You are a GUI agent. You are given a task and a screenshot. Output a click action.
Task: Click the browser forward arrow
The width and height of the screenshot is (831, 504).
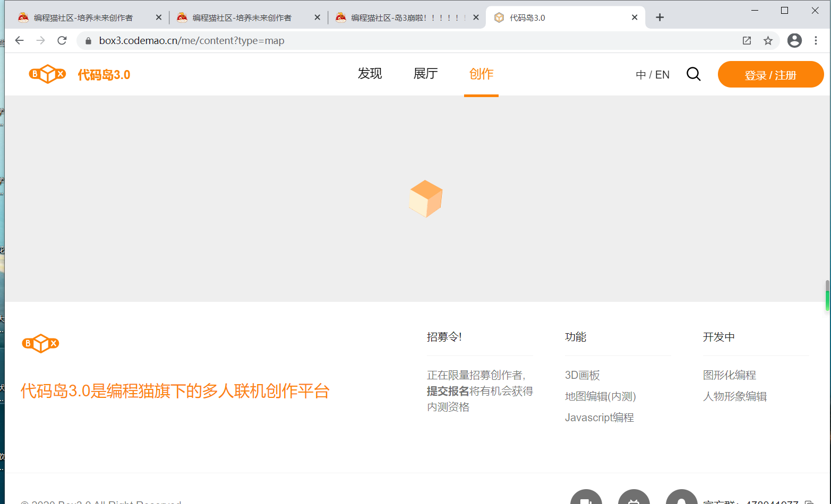41,40
